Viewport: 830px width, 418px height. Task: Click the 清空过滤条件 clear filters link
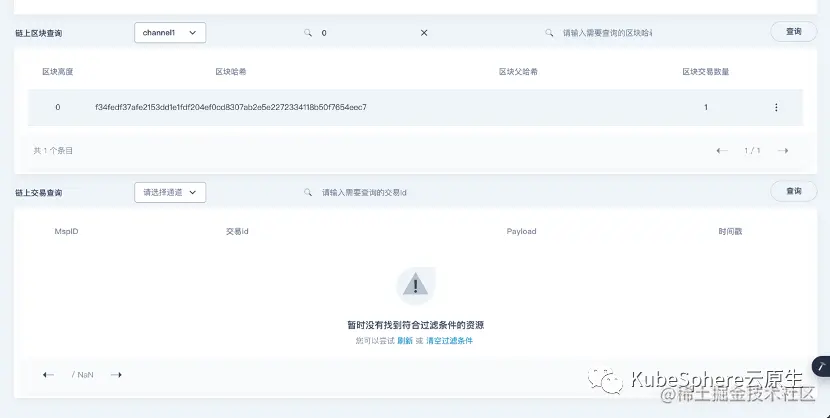click(449, 341)
